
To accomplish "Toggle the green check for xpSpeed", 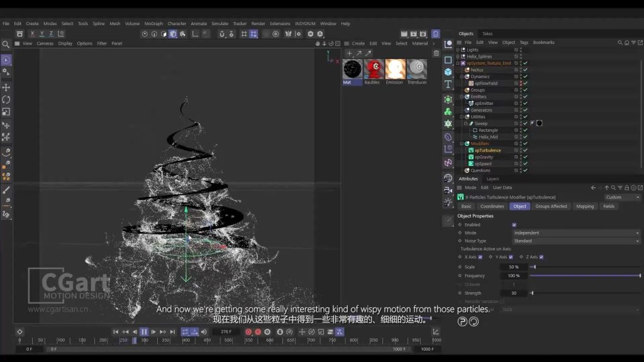I will click(x=525, y=164).
